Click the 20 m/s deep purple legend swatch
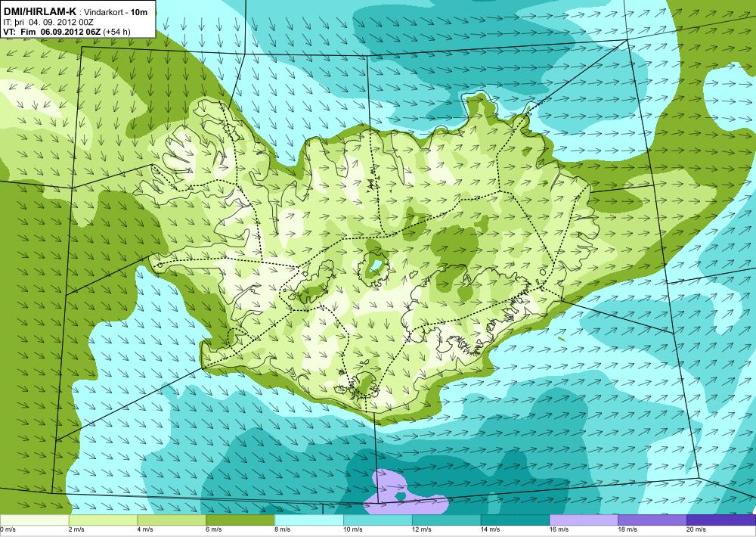The width and height of the screenshot is (756, 537). (x=721, y=520)
